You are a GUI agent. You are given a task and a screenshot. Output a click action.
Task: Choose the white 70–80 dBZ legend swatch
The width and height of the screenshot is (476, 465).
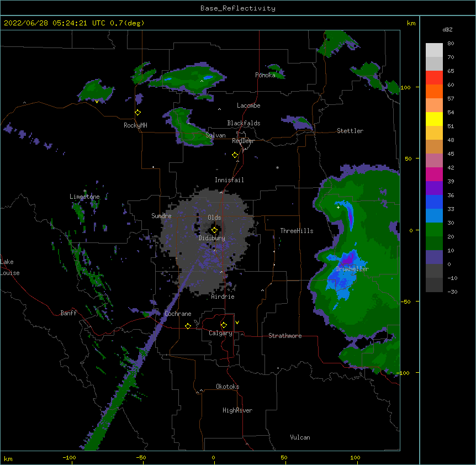[434, 50]
